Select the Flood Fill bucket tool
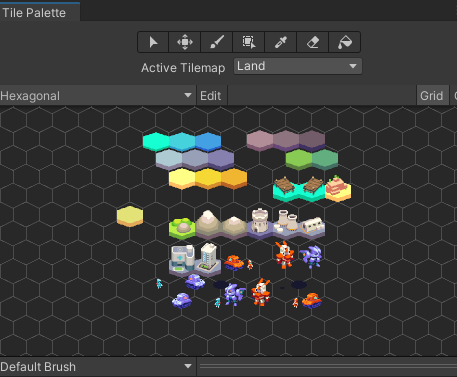 coord(345,42)
